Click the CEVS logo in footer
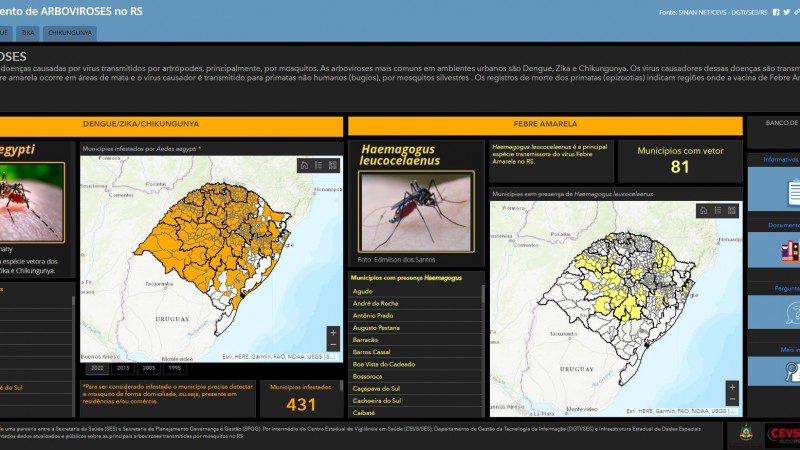Viewport: 800px width, 450px height. click(782, 433)
